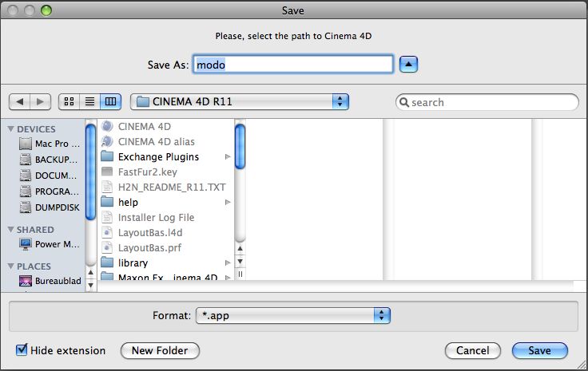Expand the help folder row arrow
Viewport: 588px width, 371px height.
[x=228, y=202]
